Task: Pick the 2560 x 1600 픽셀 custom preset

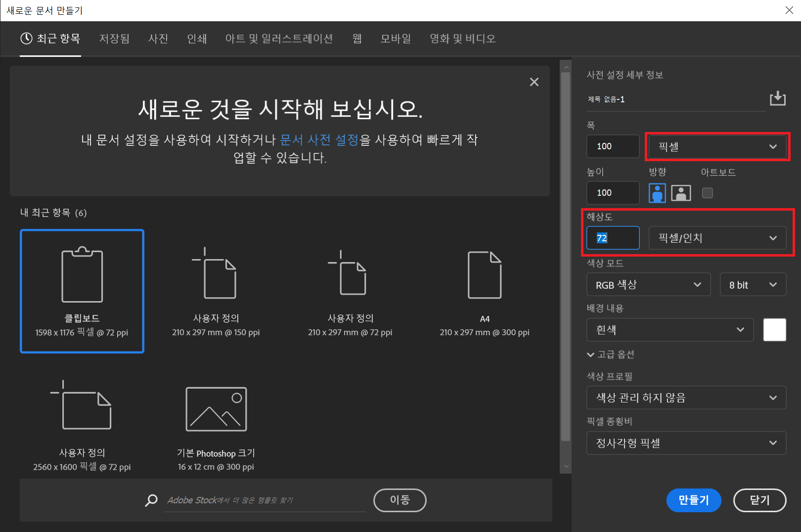Action: pos(82,425)
